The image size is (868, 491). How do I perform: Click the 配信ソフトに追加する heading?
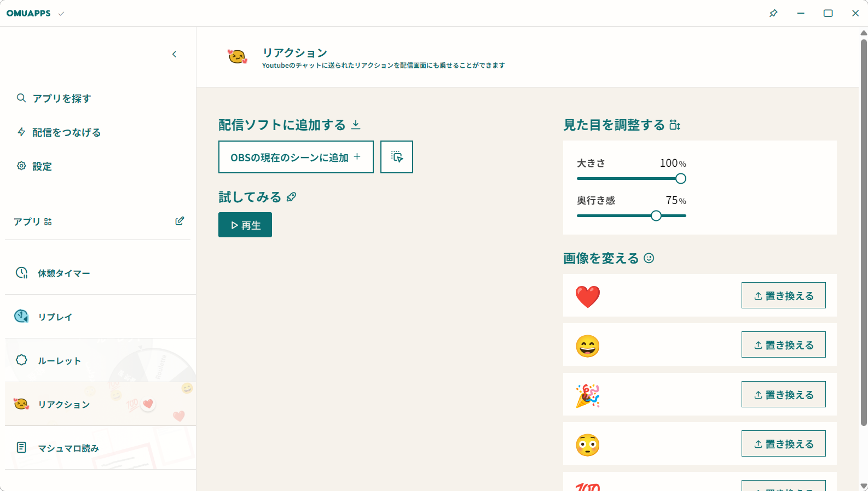point(282,125)
